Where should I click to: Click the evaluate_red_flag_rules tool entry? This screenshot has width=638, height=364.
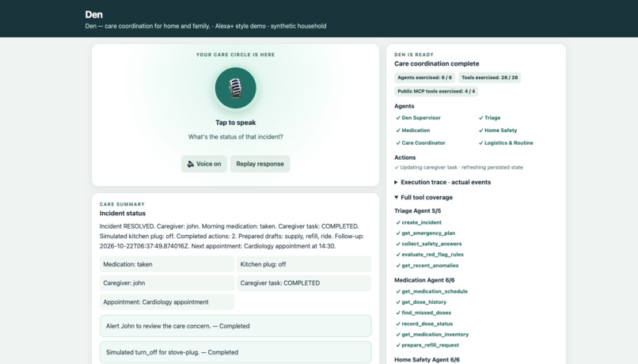coord(430,254)
